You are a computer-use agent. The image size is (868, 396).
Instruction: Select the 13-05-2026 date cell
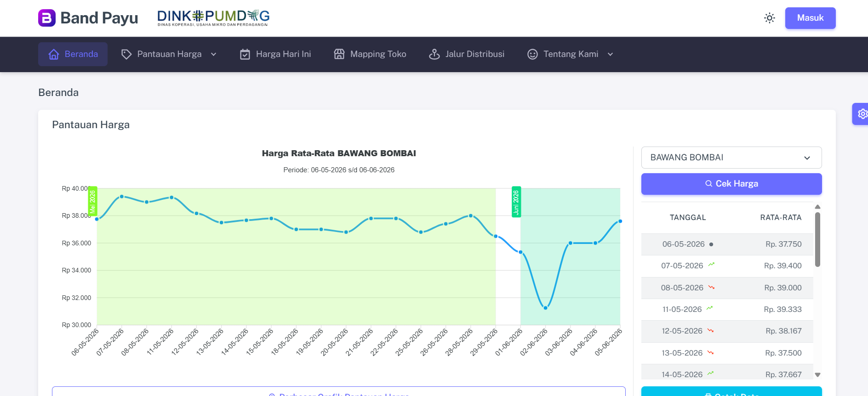coord(682,353)
